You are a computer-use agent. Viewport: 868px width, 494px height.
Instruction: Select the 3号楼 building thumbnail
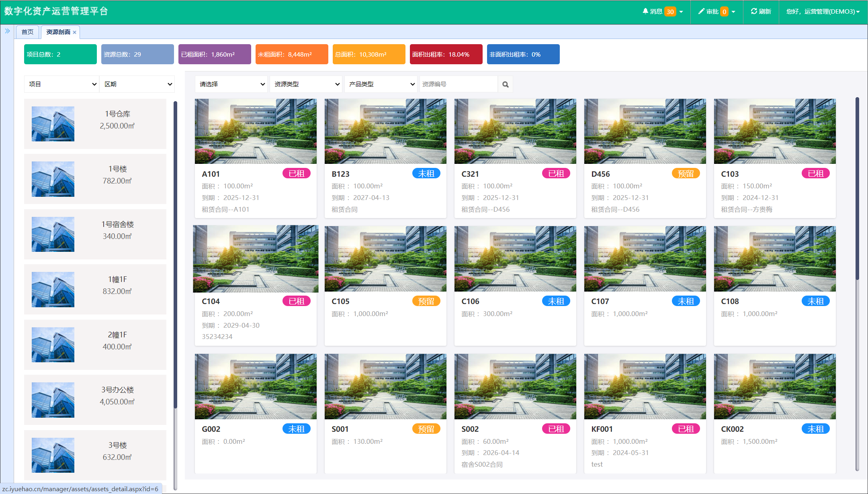pos(53,455)
